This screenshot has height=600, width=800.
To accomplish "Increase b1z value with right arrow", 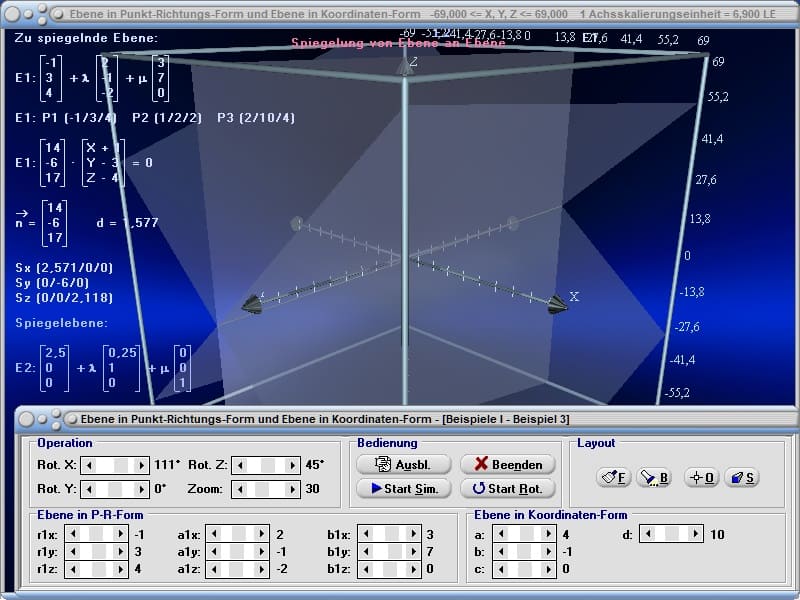I will click(414, 569).
